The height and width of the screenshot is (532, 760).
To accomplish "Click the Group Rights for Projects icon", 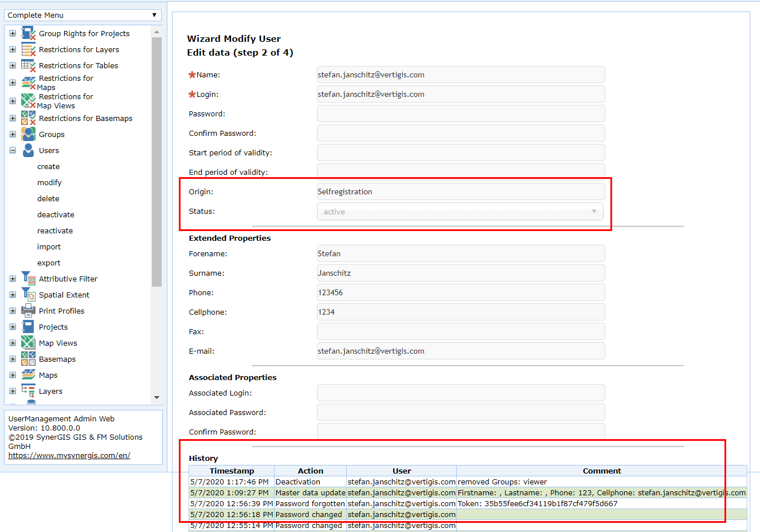I will 28,34.
